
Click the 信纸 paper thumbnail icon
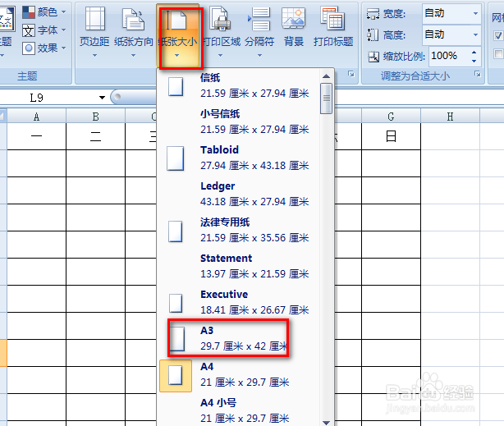[176, 86]
